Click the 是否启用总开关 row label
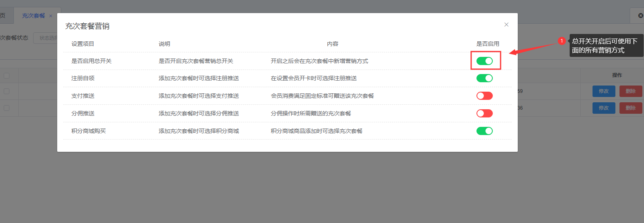The width and height of the screenshot is (644, 223). [92, 61]
